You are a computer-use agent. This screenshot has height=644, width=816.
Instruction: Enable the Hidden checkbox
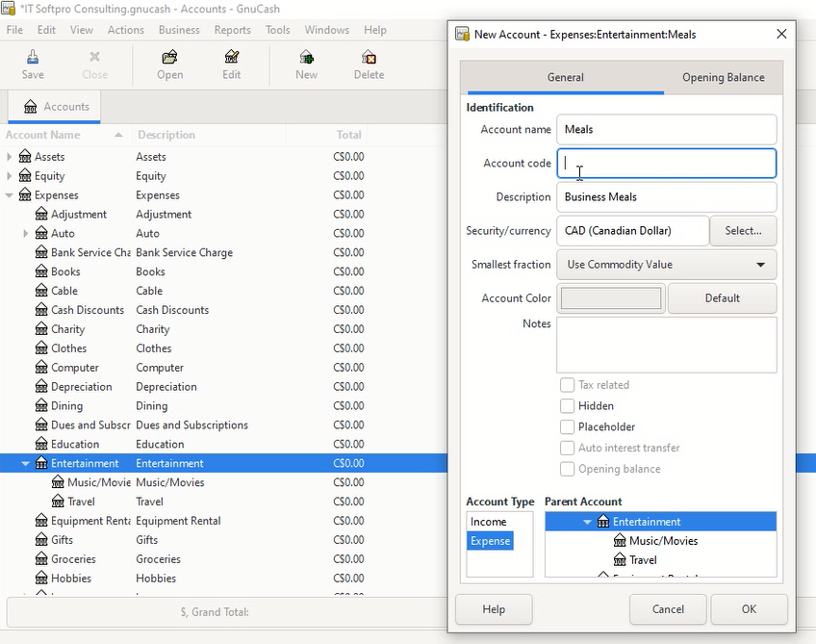coord(568,406)
